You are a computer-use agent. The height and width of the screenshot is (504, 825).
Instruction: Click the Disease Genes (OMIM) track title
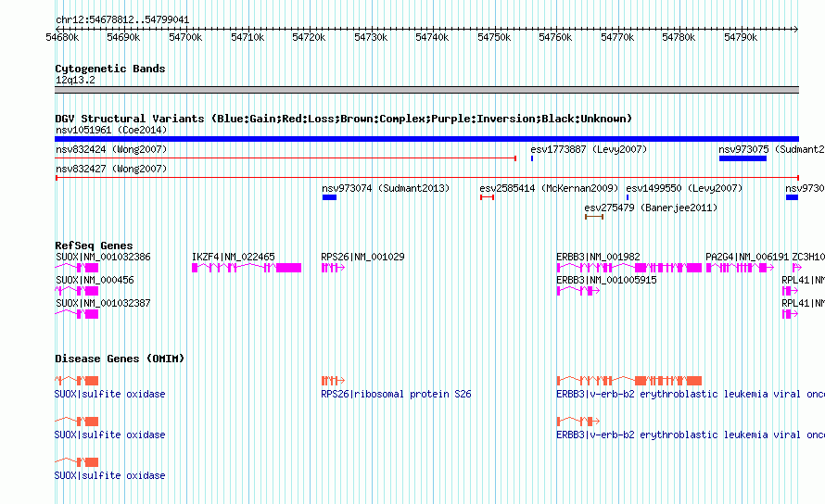120,359
